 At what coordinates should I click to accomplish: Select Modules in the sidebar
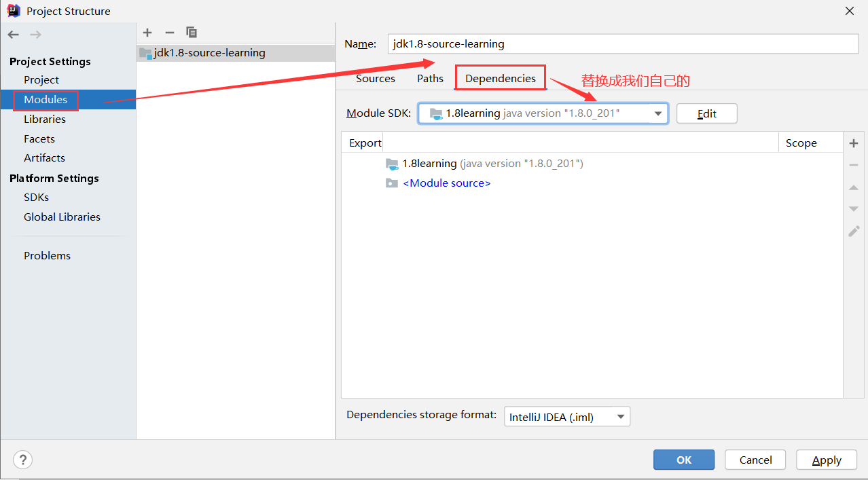pos(68,100)
